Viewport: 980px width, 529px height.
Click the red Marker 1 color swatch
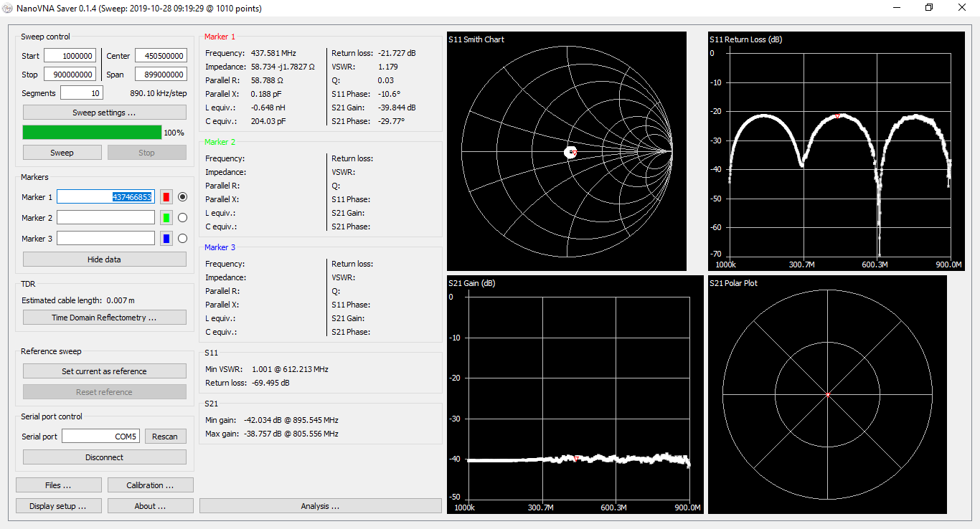(x=166, y=197)
